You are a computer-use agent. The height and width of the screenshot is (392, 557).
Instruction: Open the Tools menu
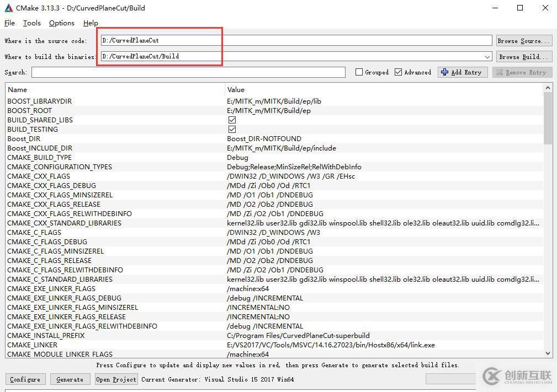(31, 23)
